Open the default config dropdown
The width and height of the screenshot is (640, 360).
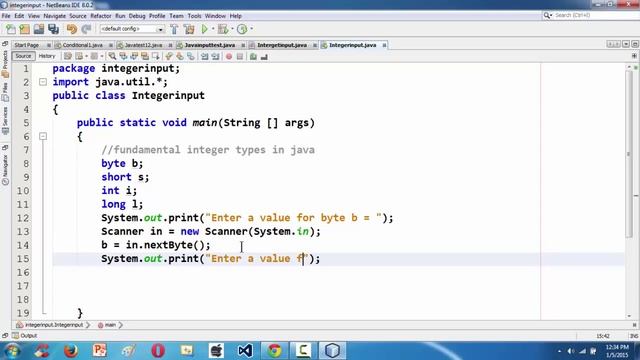tap(132, 29)
